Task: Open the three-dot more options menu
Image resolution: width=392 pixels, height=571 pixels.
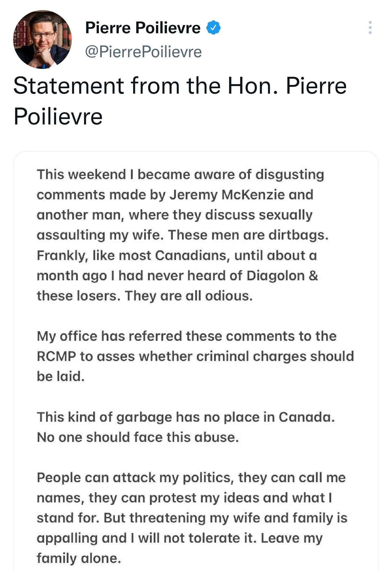Action: point(370,28)
